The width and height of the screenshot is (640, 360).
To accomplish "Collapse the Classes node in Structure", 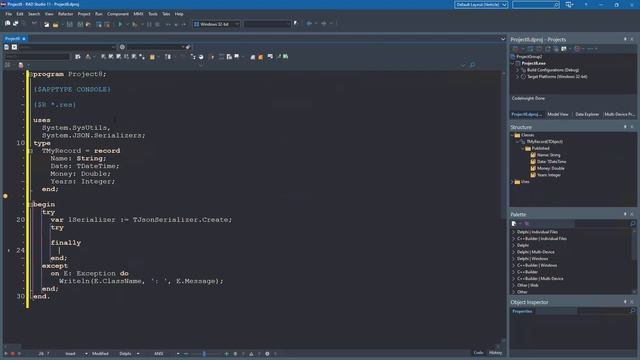I will (x=512, y=135).
